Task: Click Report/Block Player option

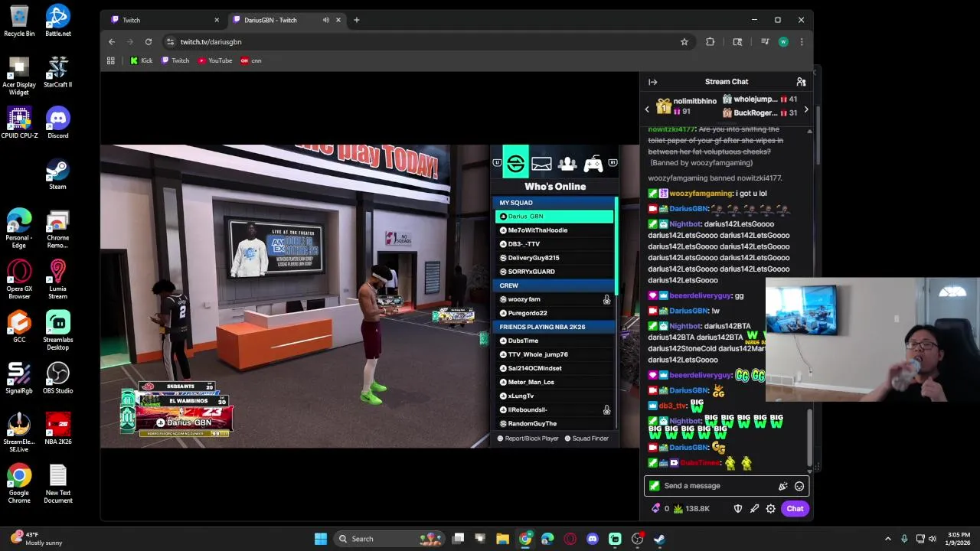Action: pyautogui.click(x=528, y=439)
